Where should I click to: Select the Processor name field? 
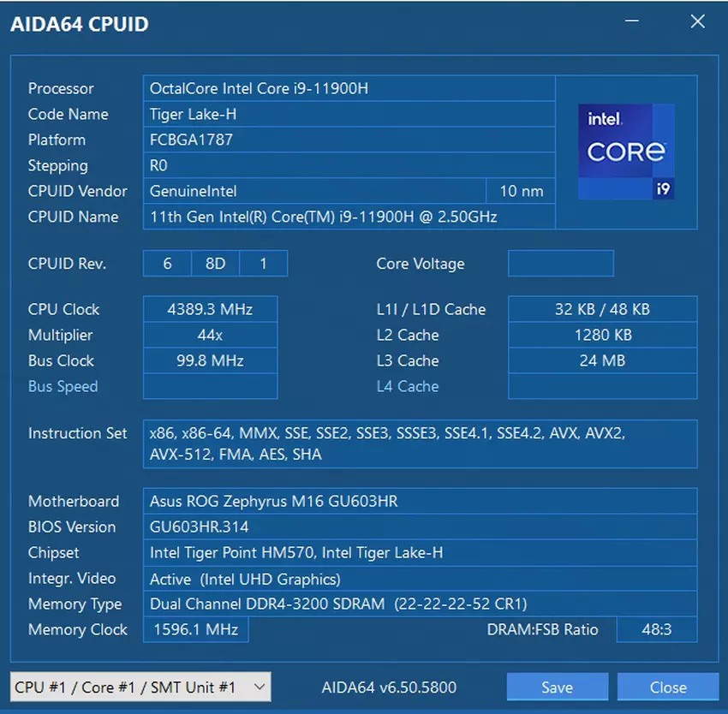tap(349, 88)
